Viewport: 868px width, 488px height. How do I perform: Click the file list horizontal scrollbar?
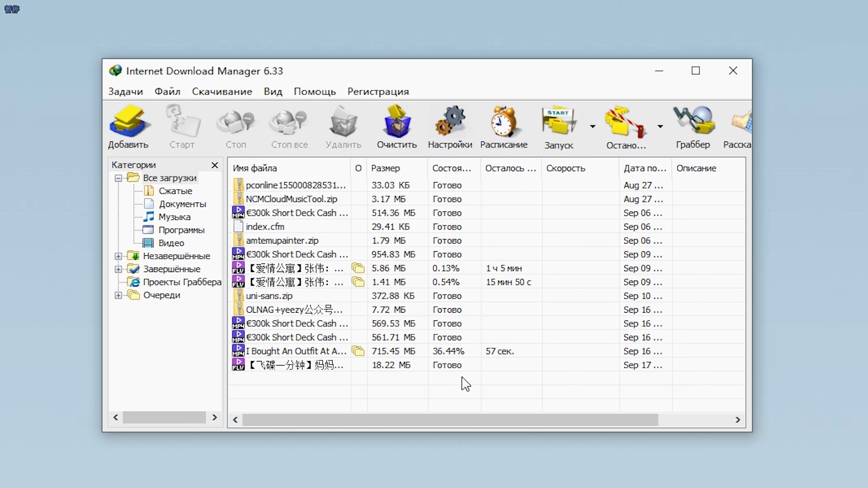tap(450, 420)
